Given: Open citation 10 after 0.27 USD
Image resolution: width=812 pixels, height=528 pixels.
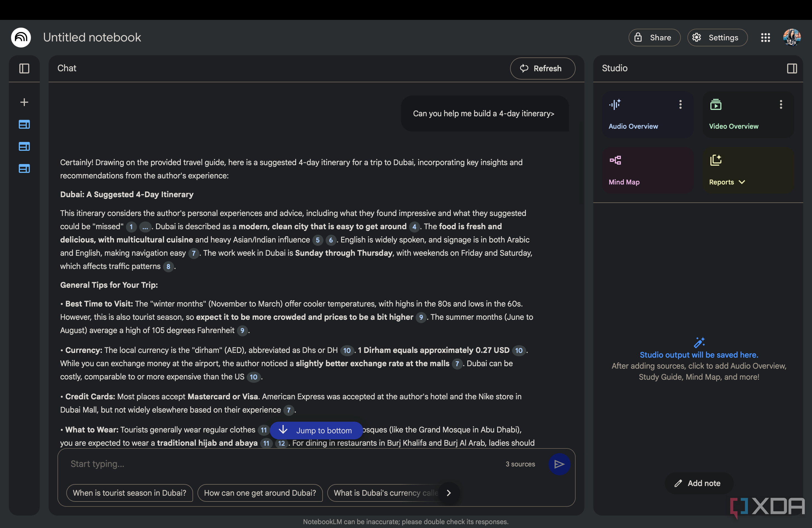Looking at the screenshot, I should (519, 351).
